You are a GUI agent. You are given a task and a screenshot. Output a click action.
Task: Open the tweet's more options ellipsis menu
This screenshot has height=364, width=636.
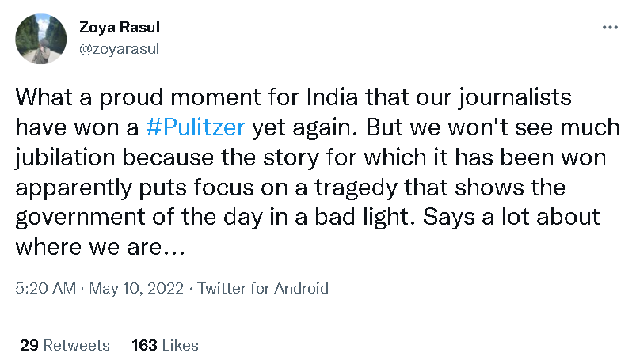[610, 28]
